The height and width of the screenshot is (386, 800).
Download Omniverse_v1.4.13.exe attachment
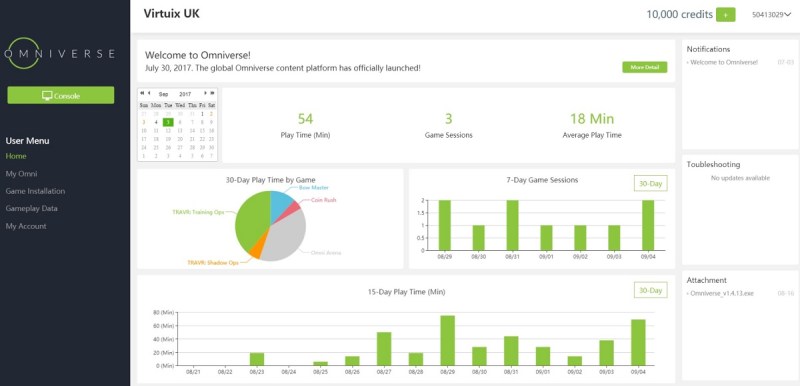click(x=721, y=293)
